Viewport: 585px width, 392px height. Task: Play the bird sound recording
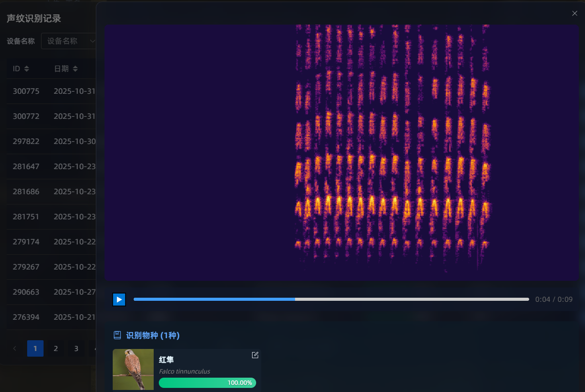tap(119, 299)
